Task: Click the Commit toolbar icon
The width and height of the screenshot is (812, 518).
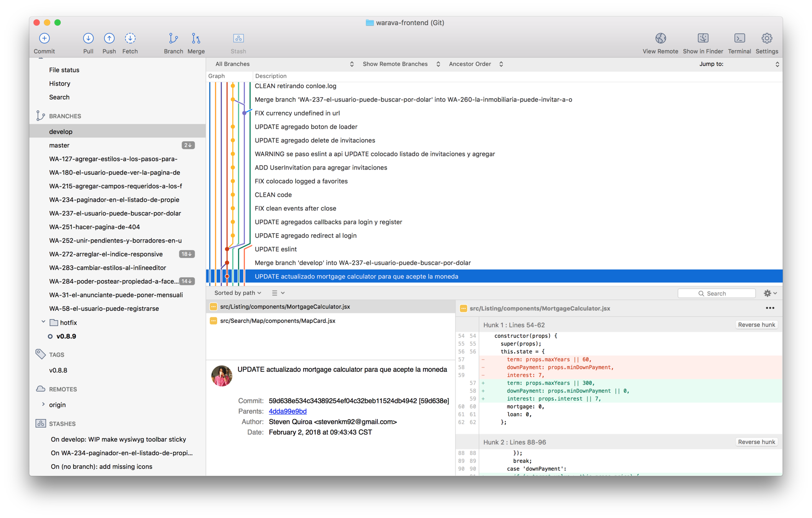Action: point(44,38)
